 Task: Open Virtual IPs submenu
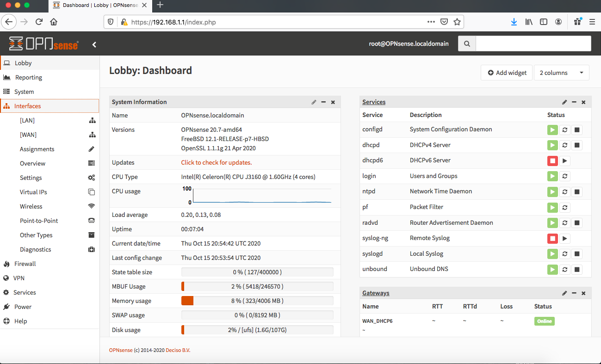(50, 192)
